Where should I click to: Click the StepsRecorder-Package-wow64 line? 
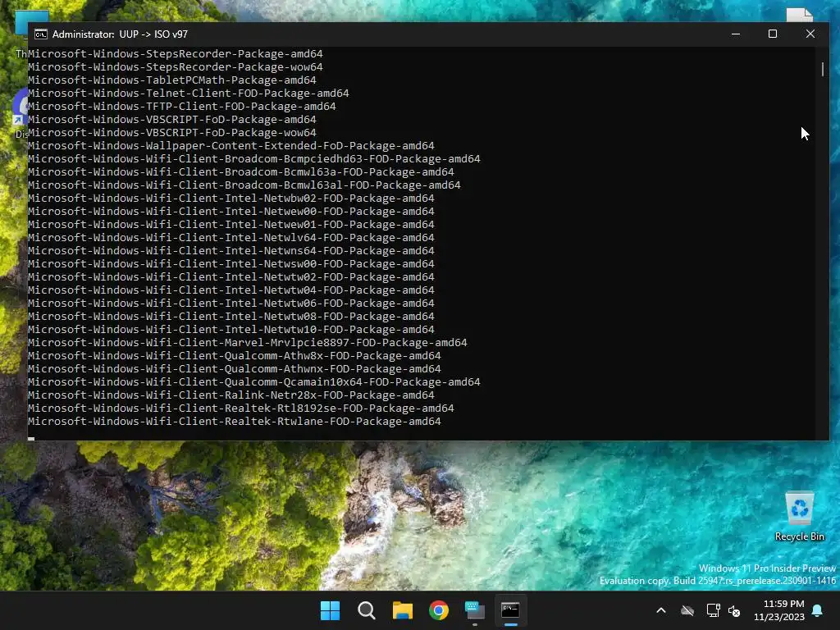pyautogui.click(x=176, y=67)
